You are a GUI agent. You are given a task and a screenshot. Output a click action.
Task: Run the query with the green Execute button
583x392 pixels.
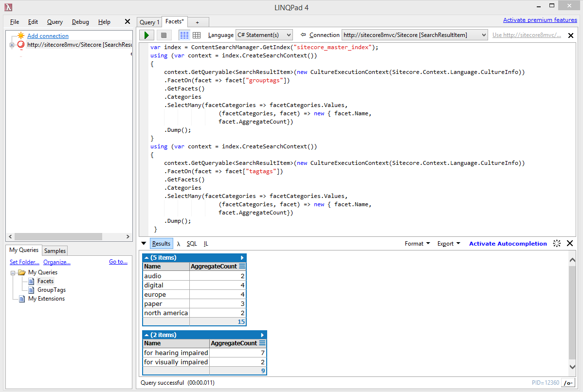coord(146,35)
